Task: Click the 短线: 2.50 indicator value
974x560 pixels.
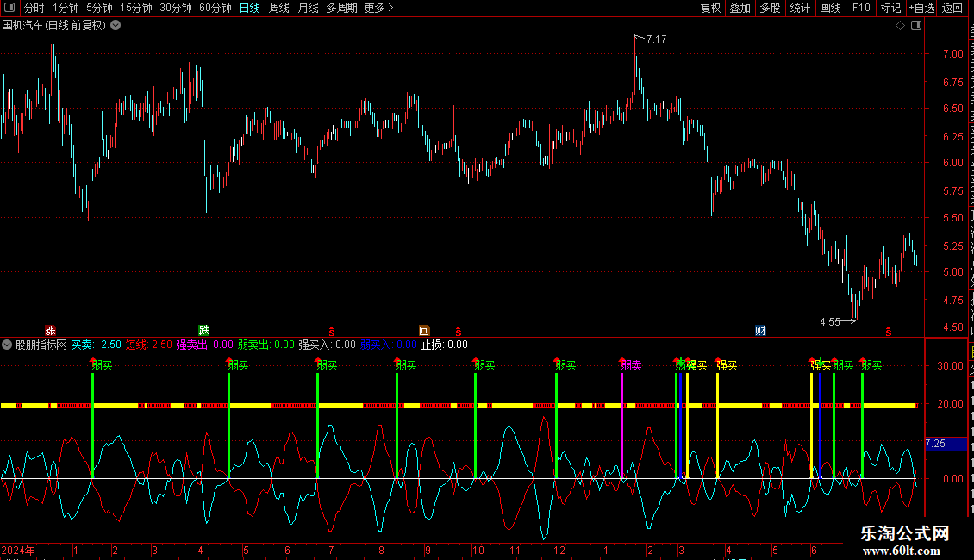Action: [x=149, y=345]
